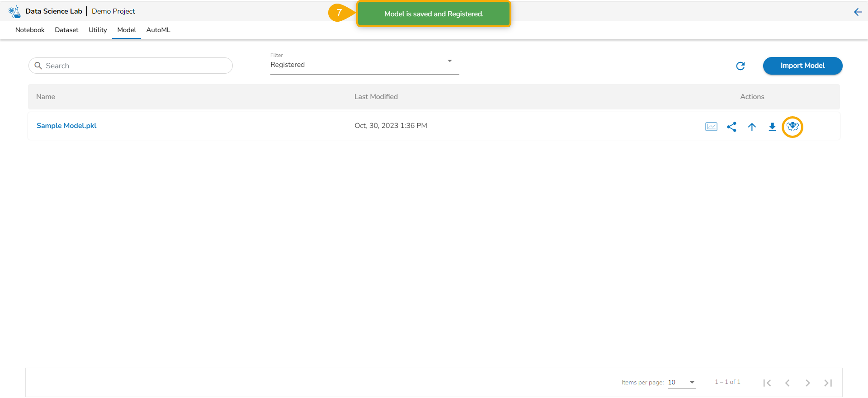
Task: Refresh the model list
Action: click(741, 66)
